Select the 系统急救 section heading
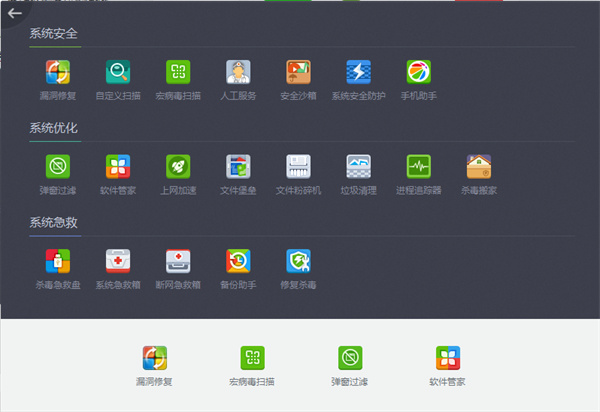Viewport: 600px width, 412px height. coord(54,223)
